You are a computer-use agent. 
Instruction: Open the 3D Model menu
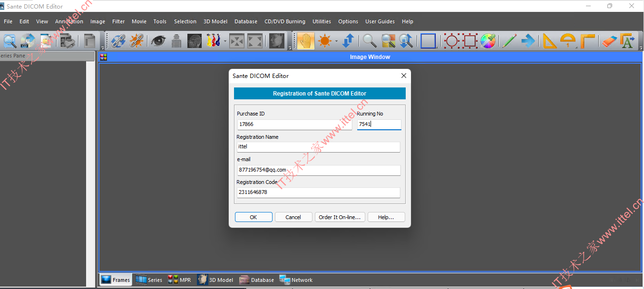(215, 21)
